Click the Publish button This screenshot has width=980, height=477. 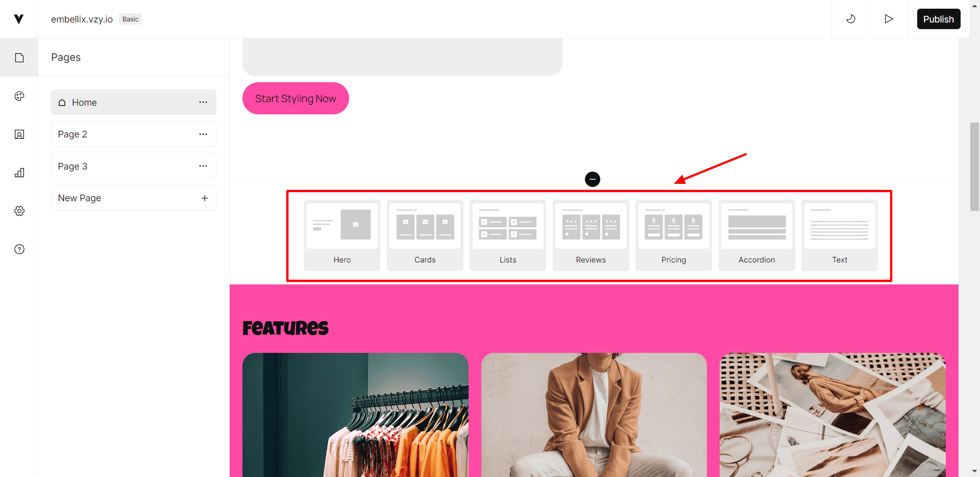(x=939, y=19)
